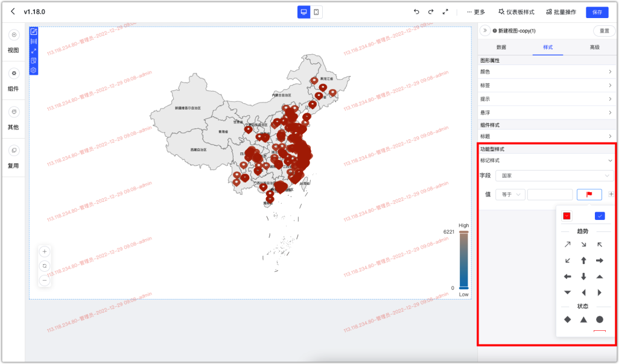
Task: Zoom out on the map
Action: (45, 280)
